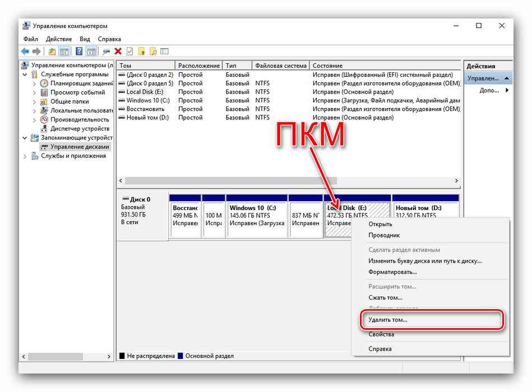Click the folder Up one level icon
Image resolution: width=532 pixels, height=392 pixels.
point(52,51)
